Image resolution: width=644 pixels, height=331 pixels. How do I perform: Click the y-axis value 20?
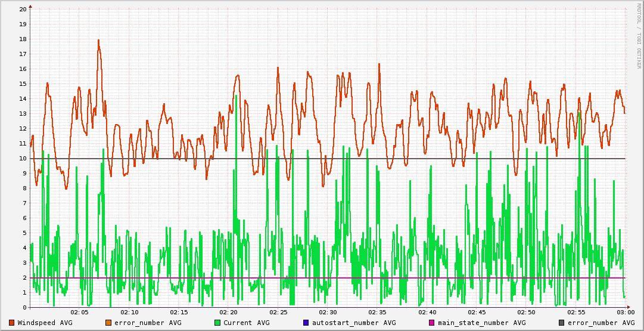click(x=23, y=9)
